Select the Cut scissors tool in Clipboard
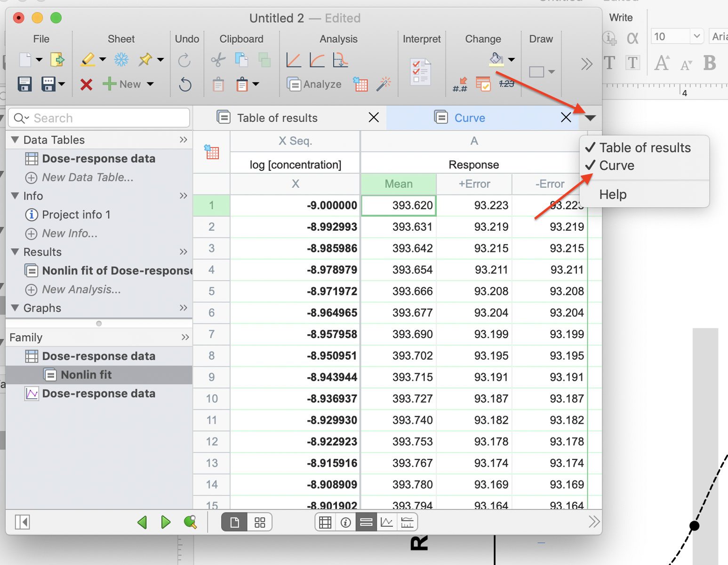 (x=218, y=60)
